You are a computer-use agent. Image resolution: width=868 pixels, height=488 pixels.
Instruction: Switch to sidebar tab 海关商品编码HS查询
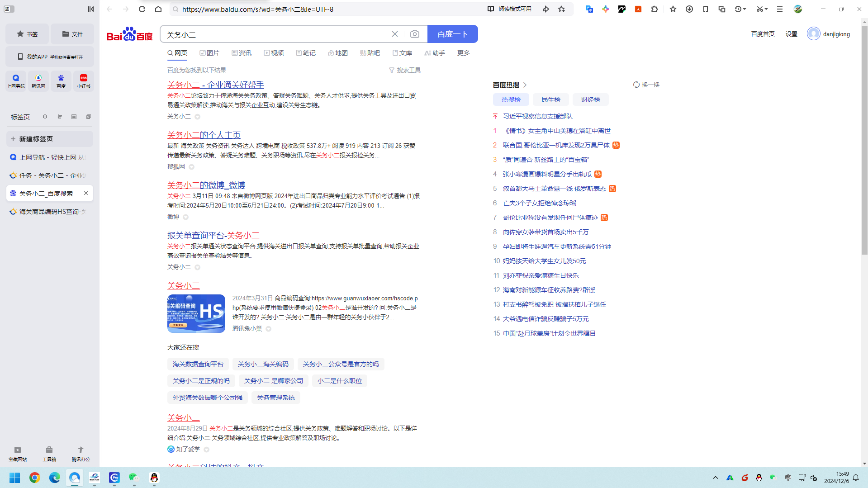pos(50,212)
